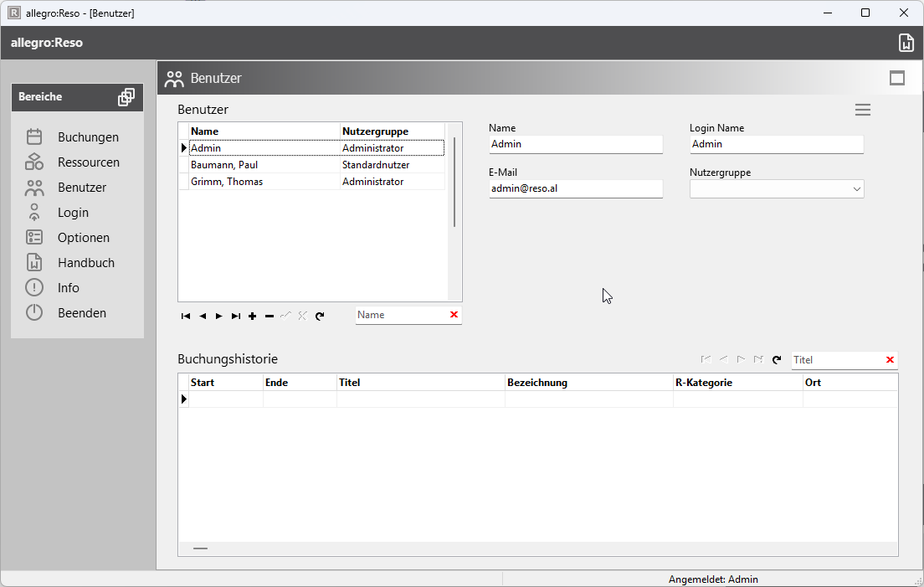
Task: Click the E-Mail input field
Action: 575,189
